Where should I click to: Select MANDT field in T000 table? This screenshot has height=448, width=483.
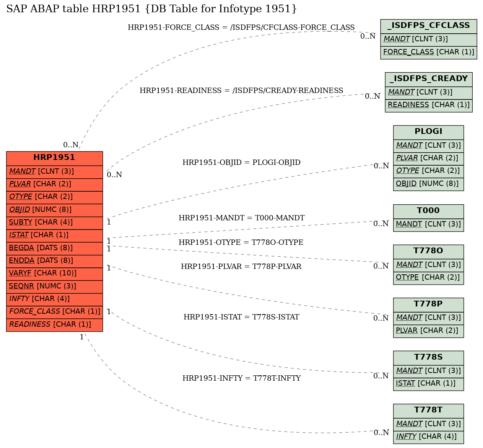[x=428, y=225]
